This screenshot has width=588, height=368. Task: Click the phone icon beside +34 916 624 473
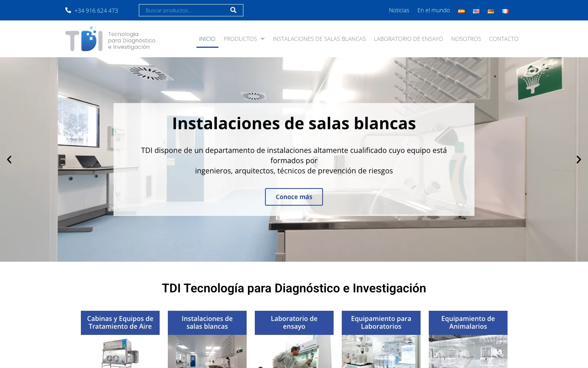(68, 10)
